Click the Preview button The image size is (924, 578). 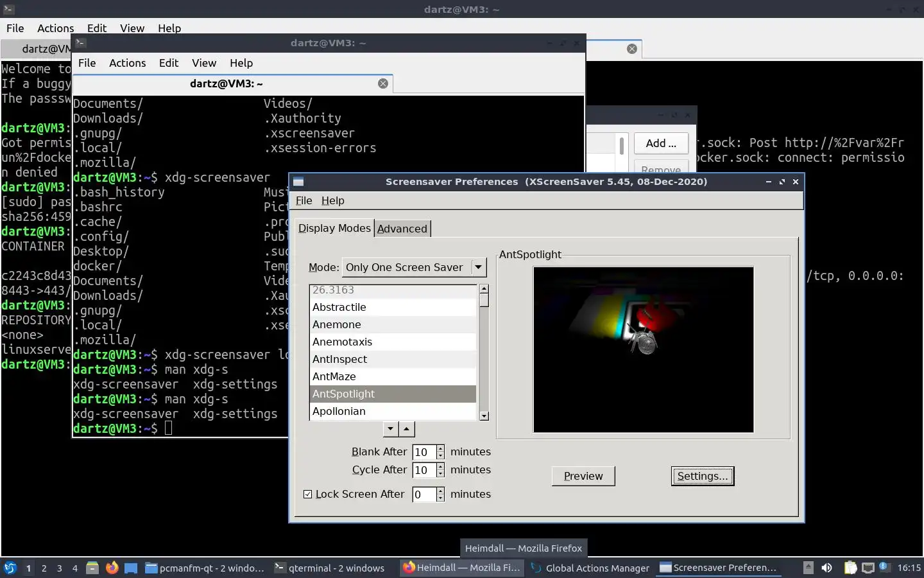[x=583, y=476]
